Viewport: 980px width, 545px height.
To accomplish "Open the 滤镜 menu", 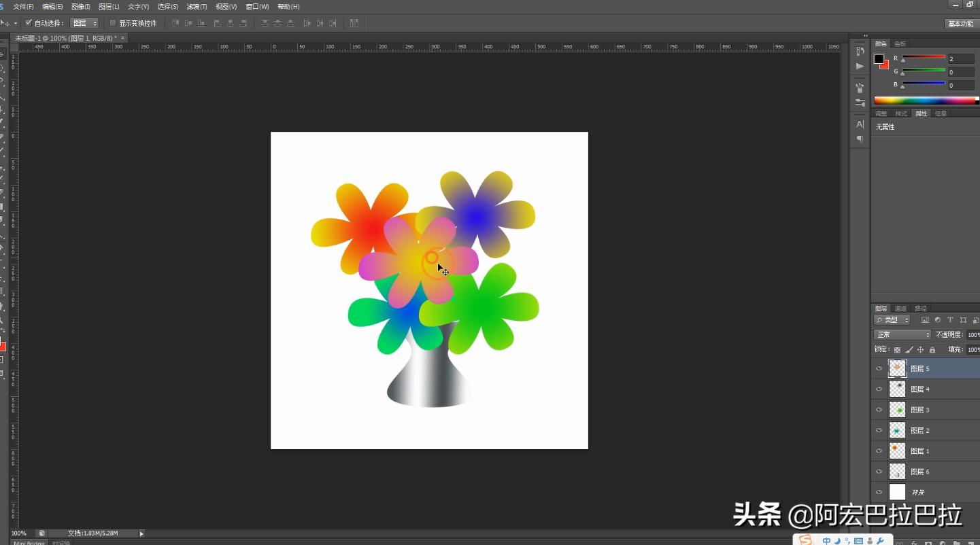I will click(x=197, y=6).
